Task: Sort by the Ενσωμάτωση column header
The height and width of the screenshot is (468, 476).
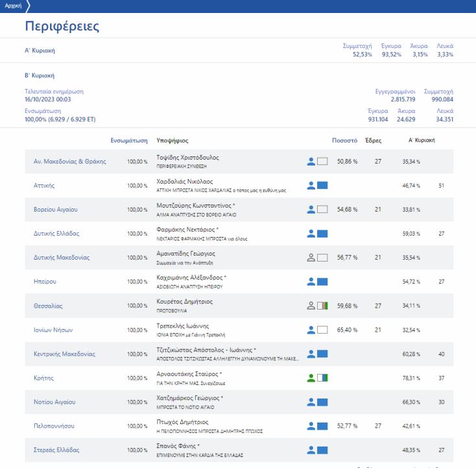Action: (x=129, y=140)
